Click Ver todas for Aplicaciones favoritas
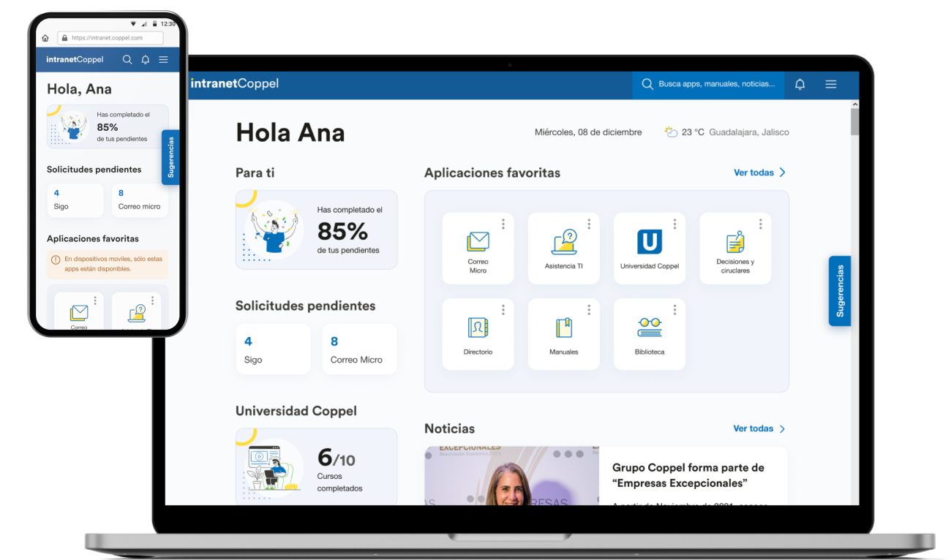The width and height of the screenshot is (951, 560). point(760,173)
